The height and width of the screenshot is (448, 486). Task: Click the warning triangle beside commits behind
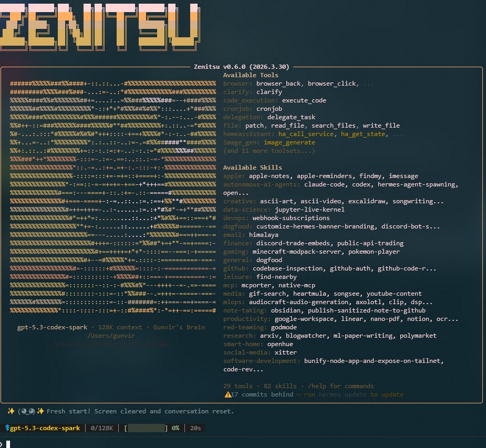tap(228, 394)
